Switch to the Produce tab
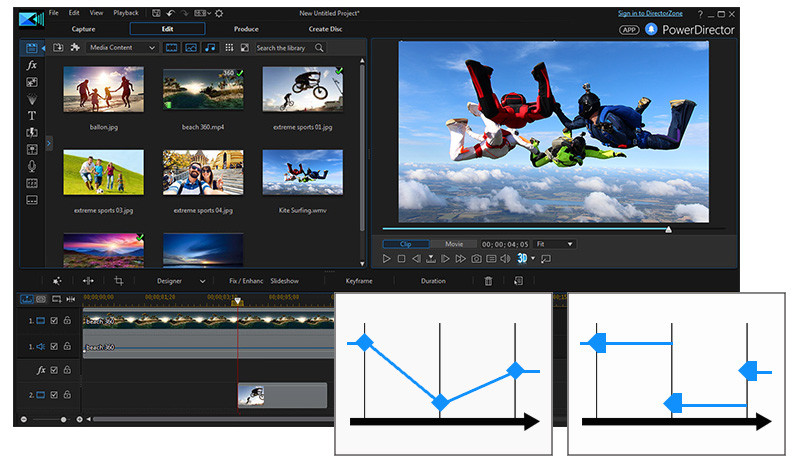The height and width of the screenshot is (467, 800). coord(245,29)
